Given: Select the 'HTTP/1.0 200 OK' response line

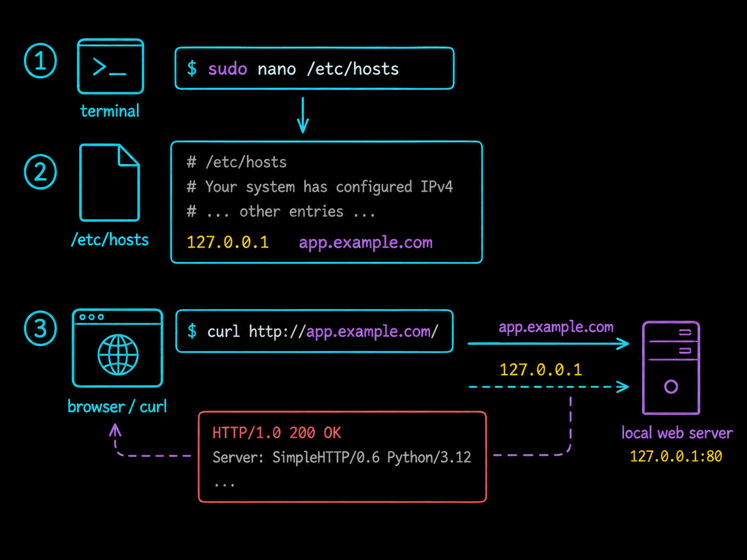Looking at the screenshot, I should (x=277, y=433).
